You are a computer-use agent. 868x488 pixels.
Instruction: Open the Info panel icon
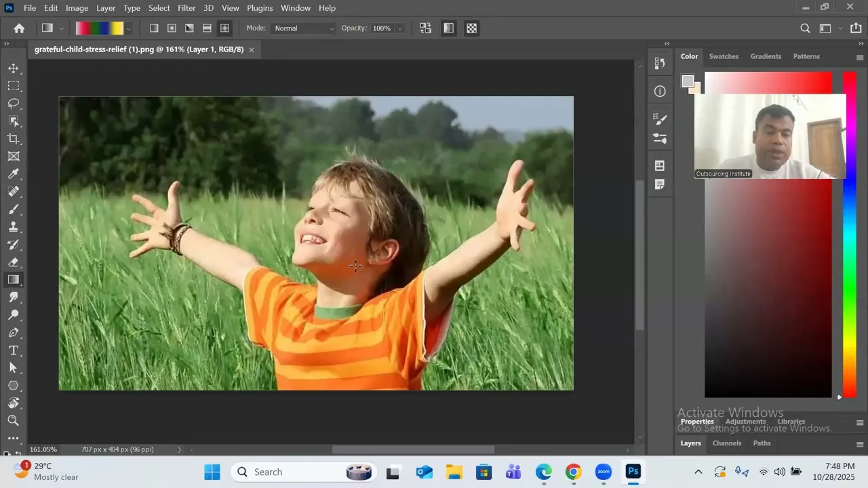tap(660, 91)
